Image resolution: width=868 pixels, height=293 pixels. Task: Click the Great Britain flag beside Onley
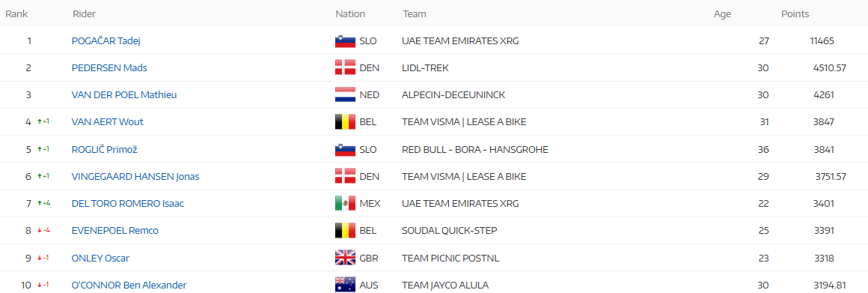tap(345, 258)
